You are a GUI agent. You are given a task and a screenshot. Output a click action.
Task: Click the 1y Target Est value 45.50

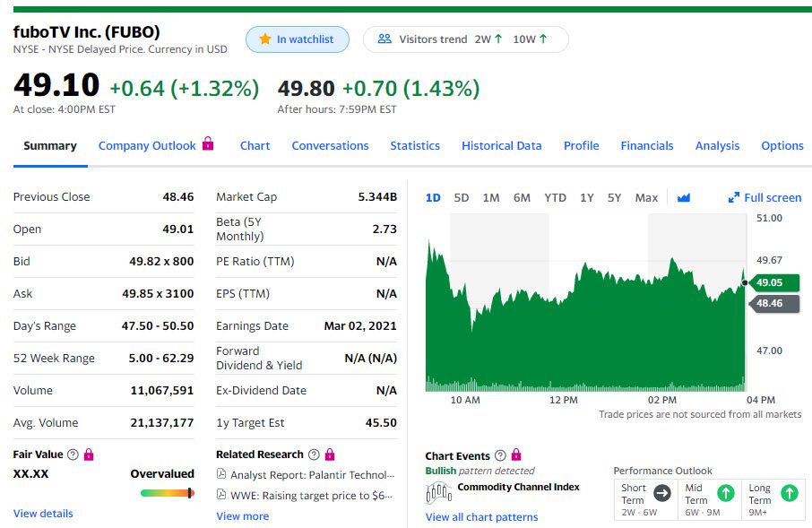pos(381,423)
